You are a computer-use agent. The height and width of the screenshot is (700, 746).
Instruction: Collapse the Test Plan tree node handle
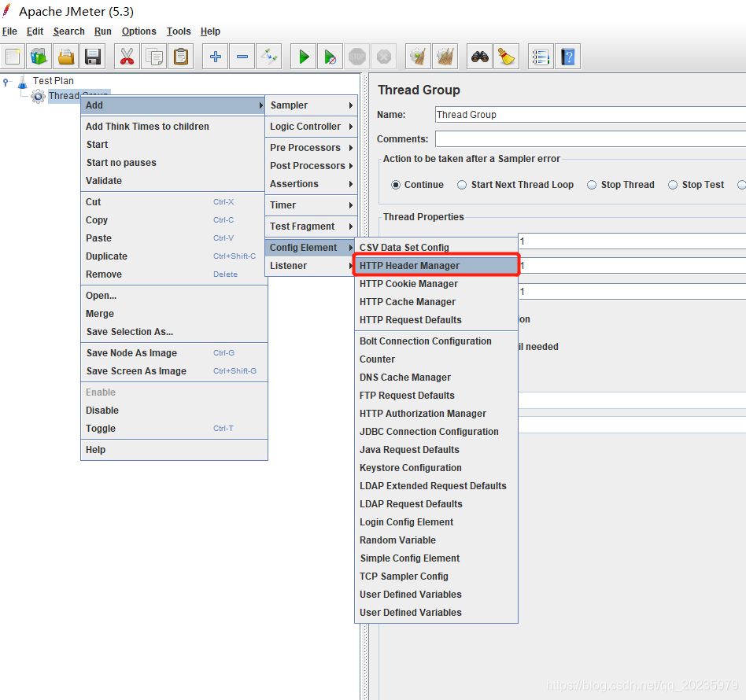(6, 82)
